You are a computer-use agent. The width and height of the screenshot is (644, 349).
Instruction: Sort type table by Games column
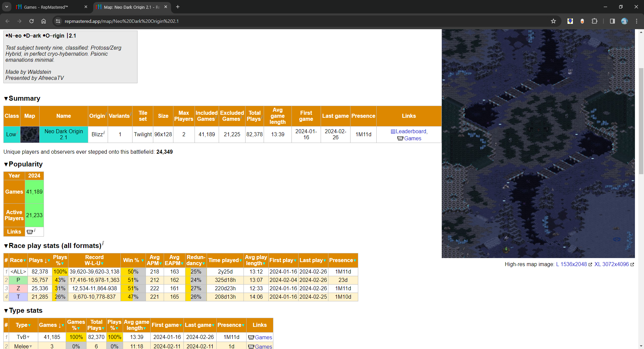(52, 325)
